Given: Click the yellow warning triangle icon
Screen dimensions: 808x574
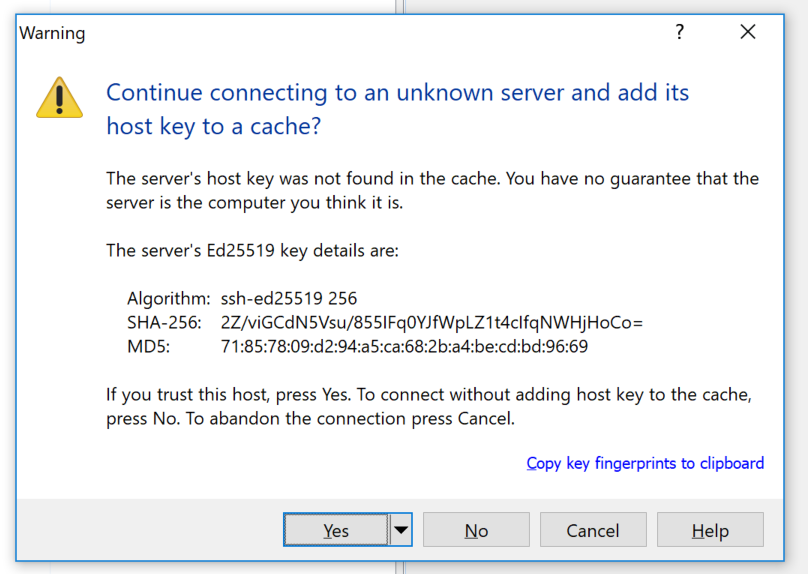Looking at the screenshot, I should pos(59,97).
